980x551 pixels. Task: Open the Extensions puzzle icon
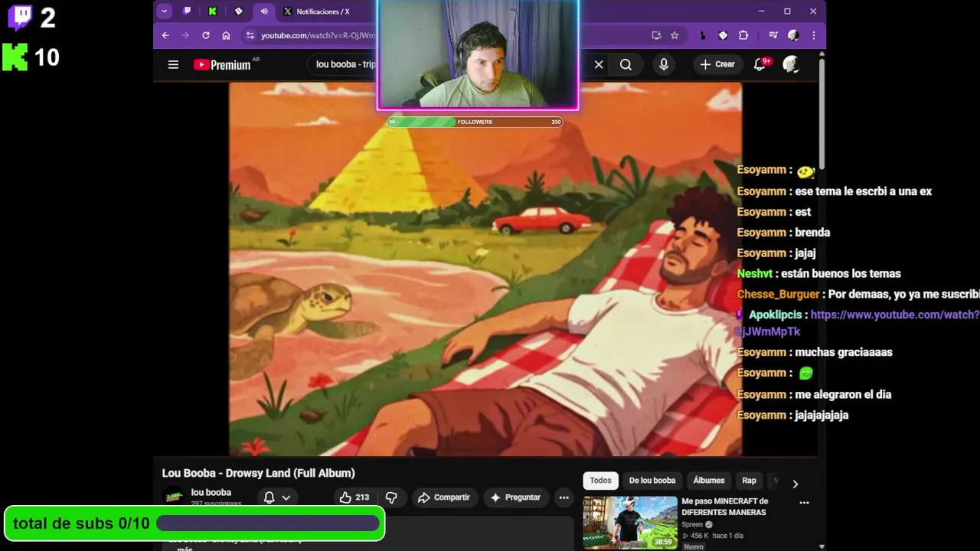tap(743, 35)
